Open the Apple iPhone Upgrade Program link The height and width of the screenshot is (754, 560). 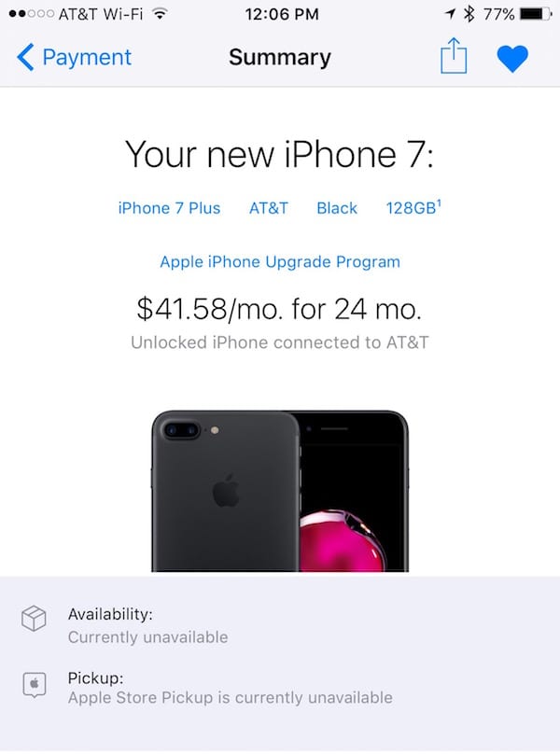pos(280,262)
